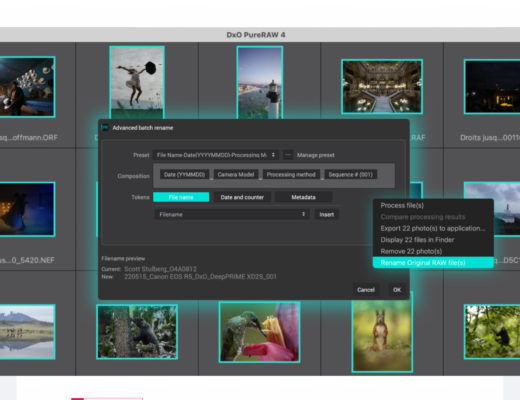Select the gorilla on tree thumbnail
Viewport: 520px width, 400px height.
coord(137,332)
